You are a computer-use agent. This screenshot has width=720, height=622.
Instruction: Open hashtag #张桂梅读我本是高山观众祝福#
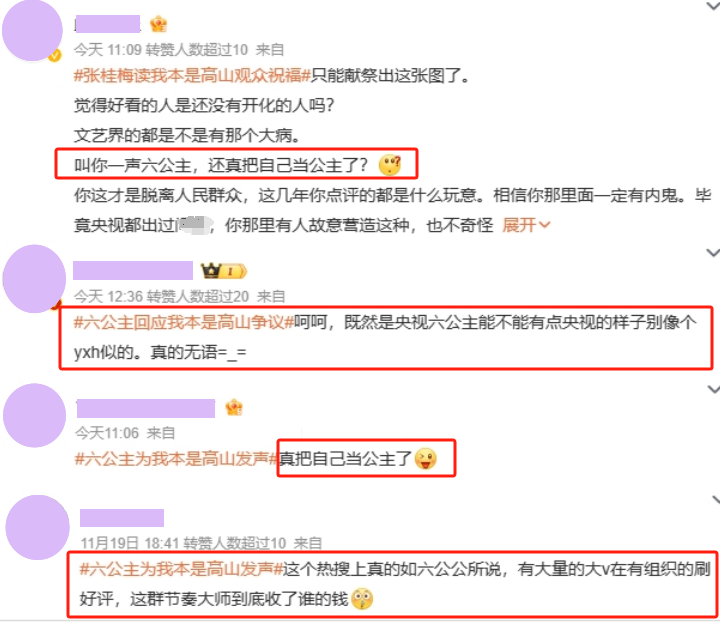coord(192,75)
